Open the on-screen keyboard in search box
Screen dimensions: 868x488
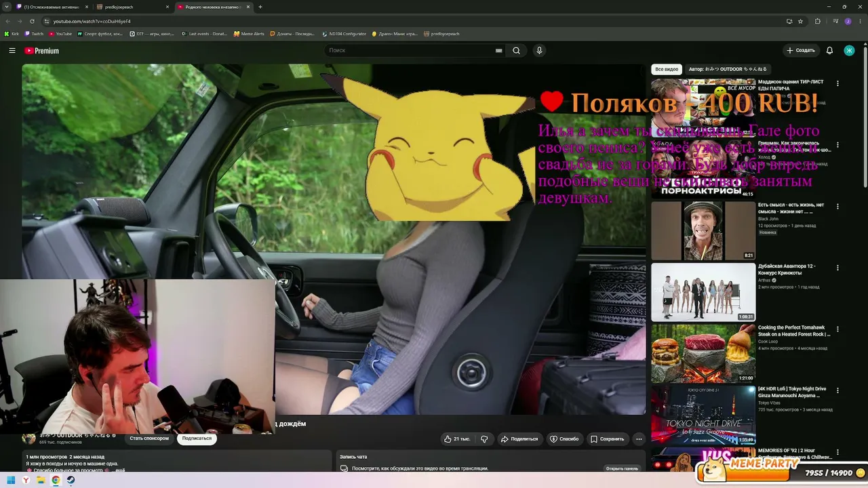click(499, 51)
